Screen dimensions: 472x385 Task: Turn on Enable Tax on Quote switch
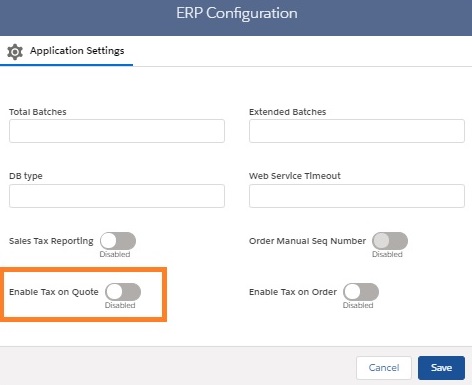(123, 292)
